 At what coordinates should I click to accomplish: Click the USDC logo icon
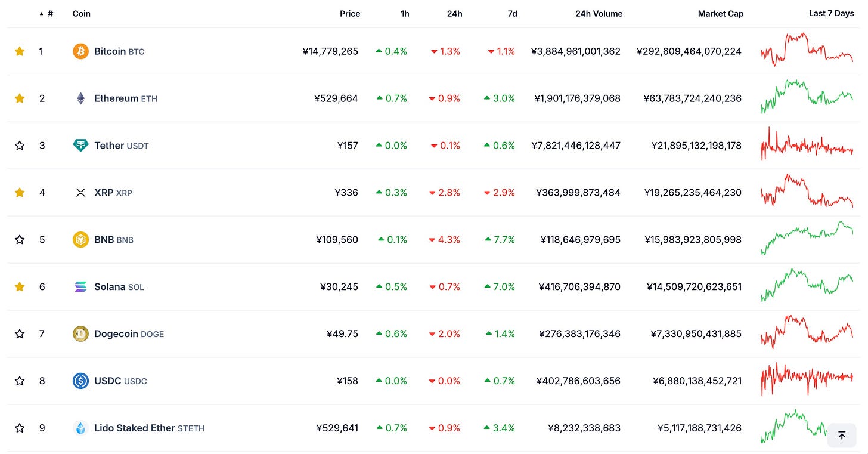point(80,381)
